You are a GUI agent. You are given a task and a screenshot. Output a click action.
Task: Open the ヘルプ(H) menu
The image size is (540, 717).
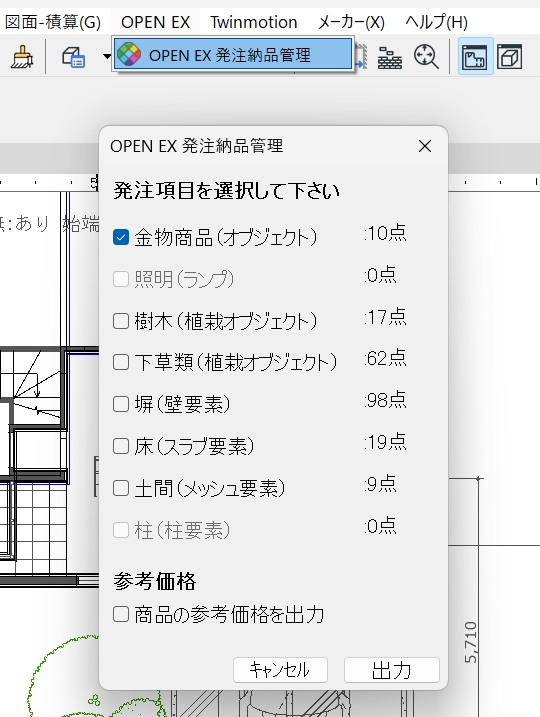click(x=436, y=22)
